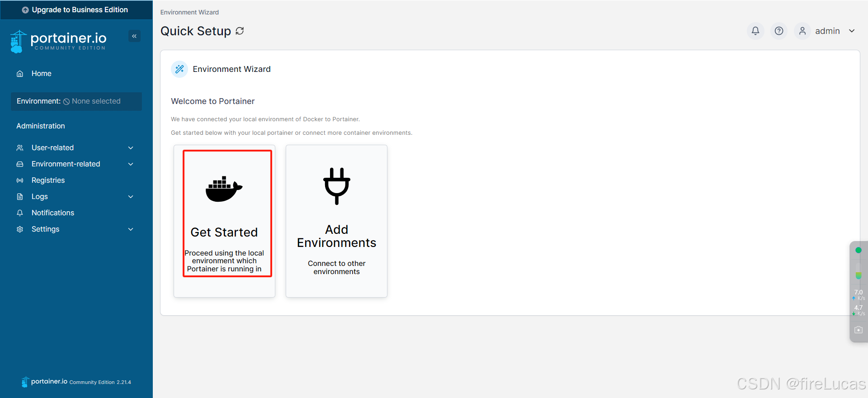Click the Administration section heading

[x=41, y=126]
